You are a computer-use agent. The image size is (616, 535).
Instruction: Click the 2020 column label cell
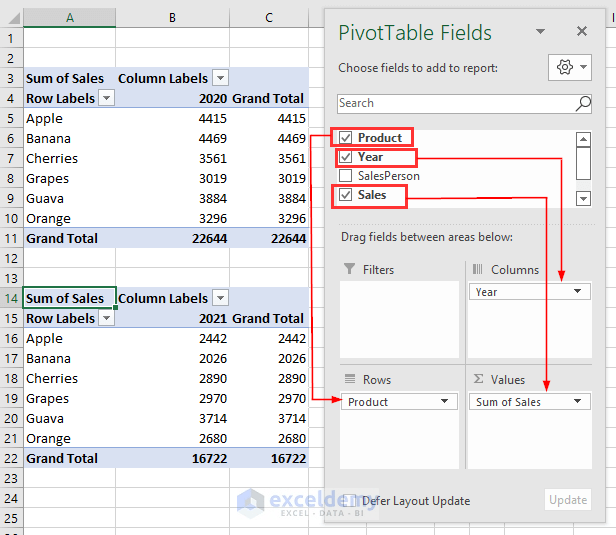coord(172,98)
